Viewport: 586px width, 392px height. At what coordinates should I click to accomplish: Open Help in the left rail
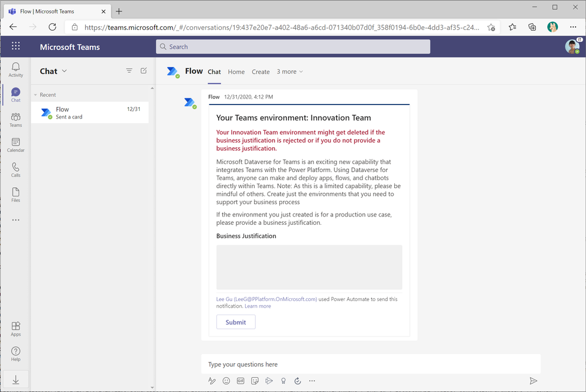[x=16, y=354]
